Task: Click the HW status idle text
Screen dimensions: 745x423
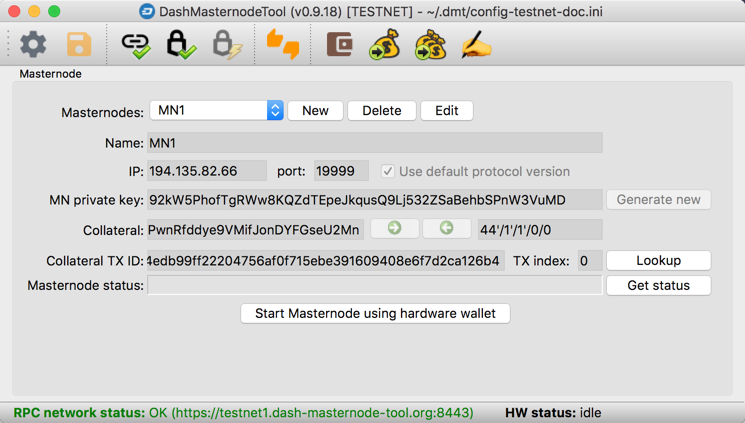Action: pyautogui.click(x=553, y=413)
